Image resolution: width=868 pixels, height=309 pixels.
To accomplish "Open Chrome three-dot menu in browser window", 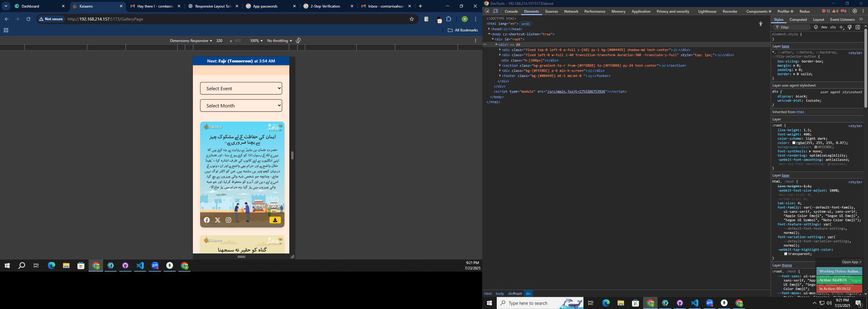I will pyautogui.click(x=476, y=19).
